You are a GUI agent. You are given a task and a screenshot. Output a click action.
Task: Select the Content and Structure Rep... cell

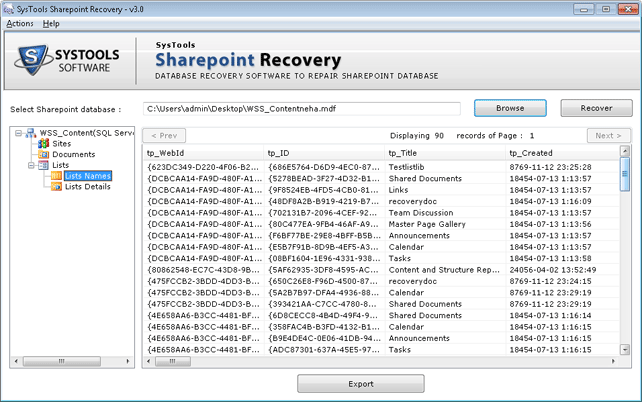click(x=444, y=270)
